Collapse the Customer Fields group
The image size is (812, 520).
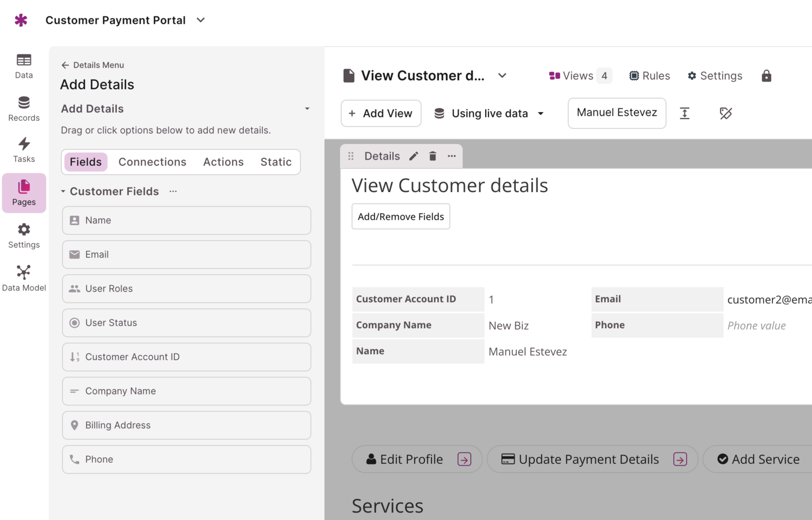click(x=63, y=192)
